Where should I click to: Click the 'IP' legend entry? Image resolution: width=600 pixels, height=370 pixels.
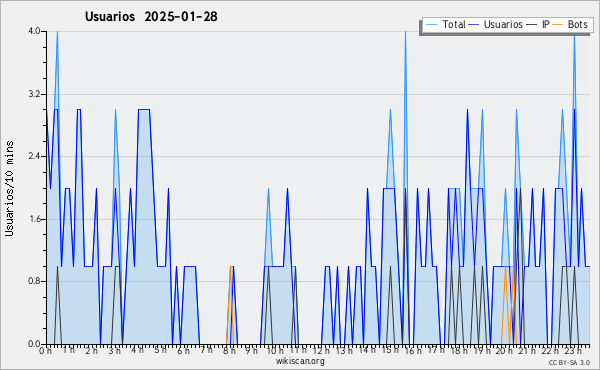click(538, 24)
